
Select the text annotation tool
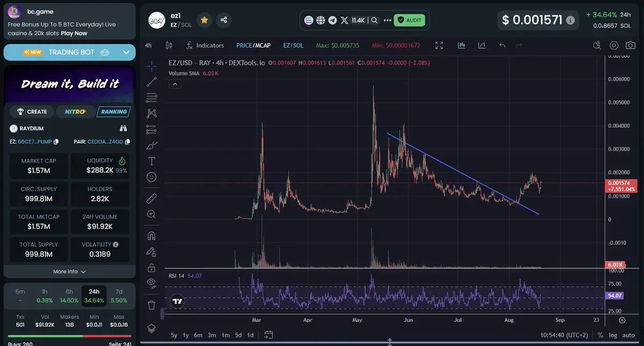[151, 161]
